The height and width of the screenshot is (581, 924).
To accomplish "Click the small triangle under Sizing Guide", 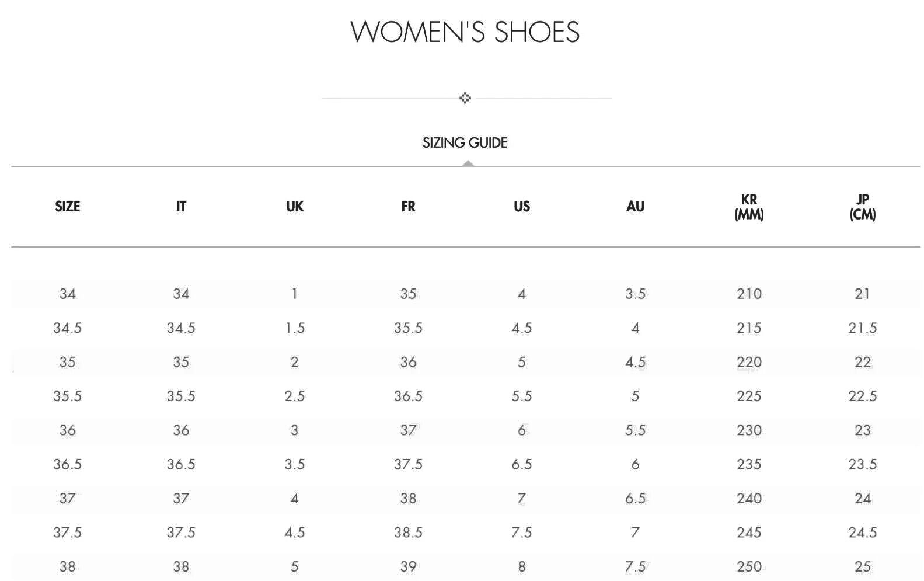I will [468, 163].
